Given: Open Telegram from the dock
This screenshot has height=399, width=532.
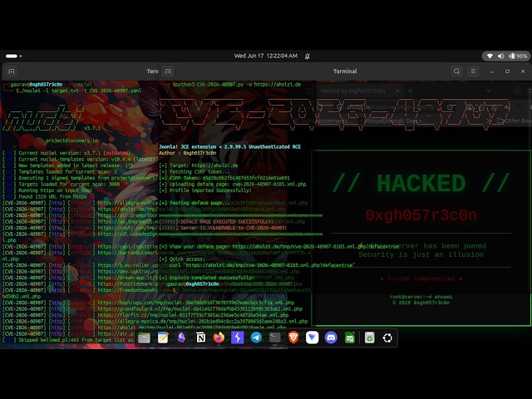Looking at the screenshot, I should [x=256, y=337].
